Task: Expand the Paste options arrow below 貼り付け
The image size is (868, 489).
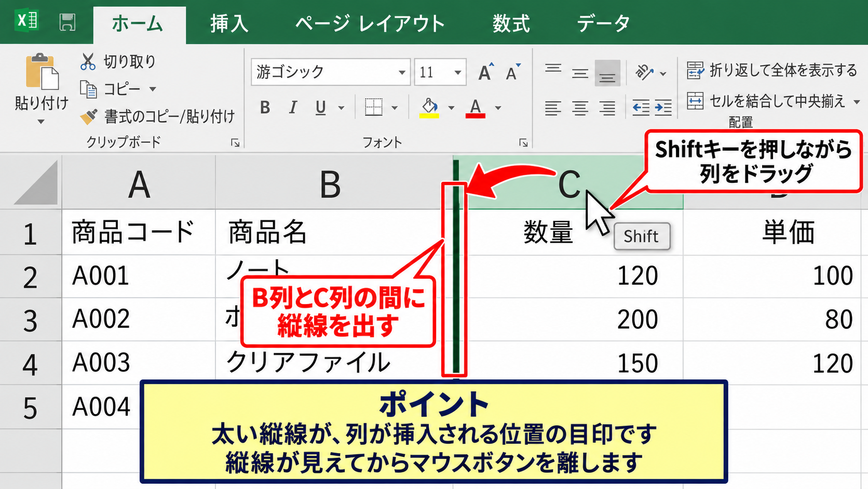Action: click(41, 122)
